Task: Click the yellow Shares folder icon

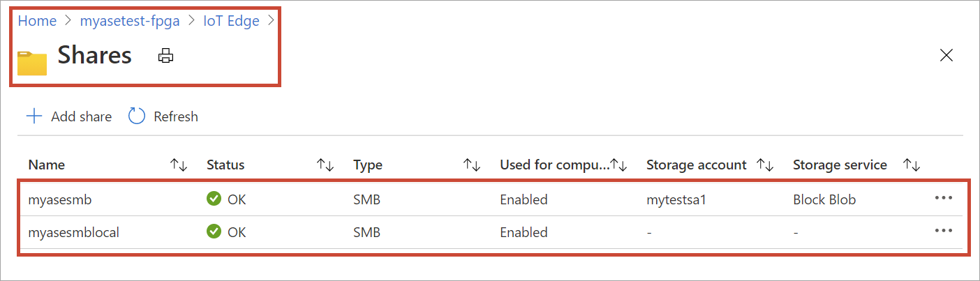Action: pos(31,63)
